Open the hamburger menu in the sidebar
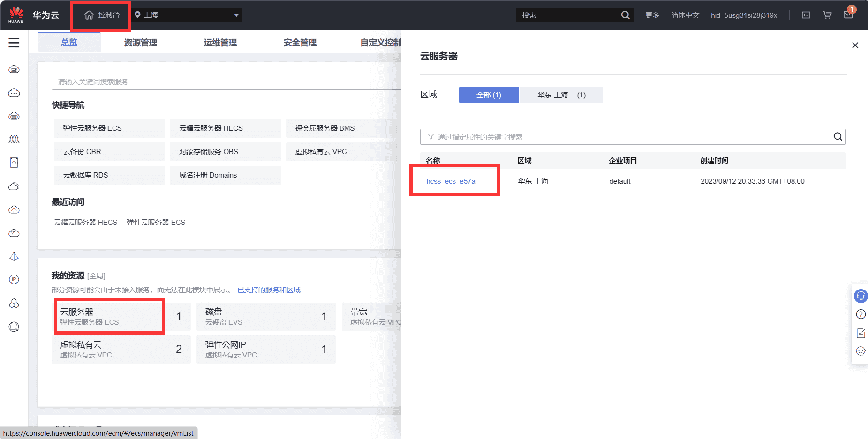868x439 pixels. pos(14,42)
